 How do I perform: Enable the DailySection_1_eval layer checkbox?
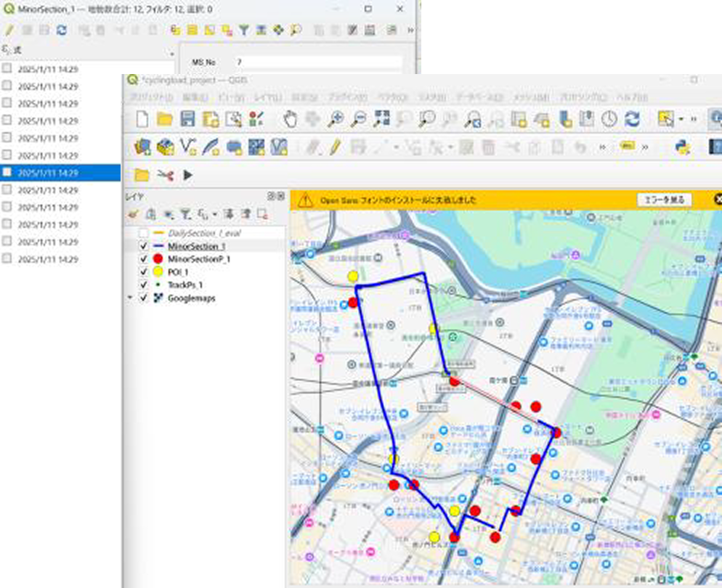click(143, 233)
